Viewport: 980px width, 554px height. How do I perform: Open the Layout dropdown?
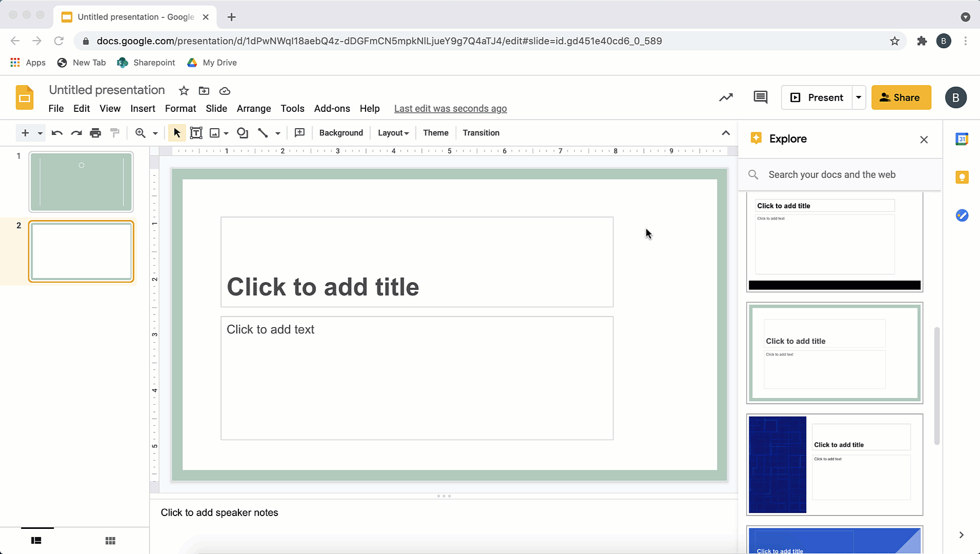393,133
